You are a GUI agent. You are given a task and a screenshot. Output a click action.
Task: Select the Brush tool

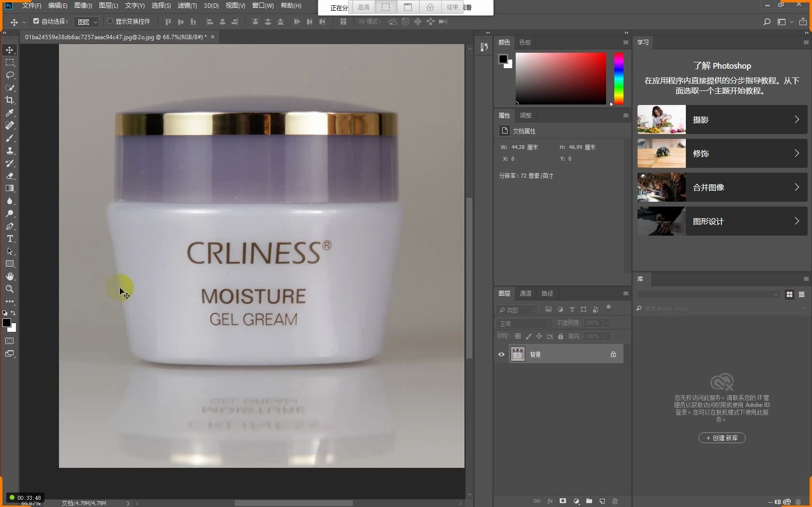coord(10,138)
